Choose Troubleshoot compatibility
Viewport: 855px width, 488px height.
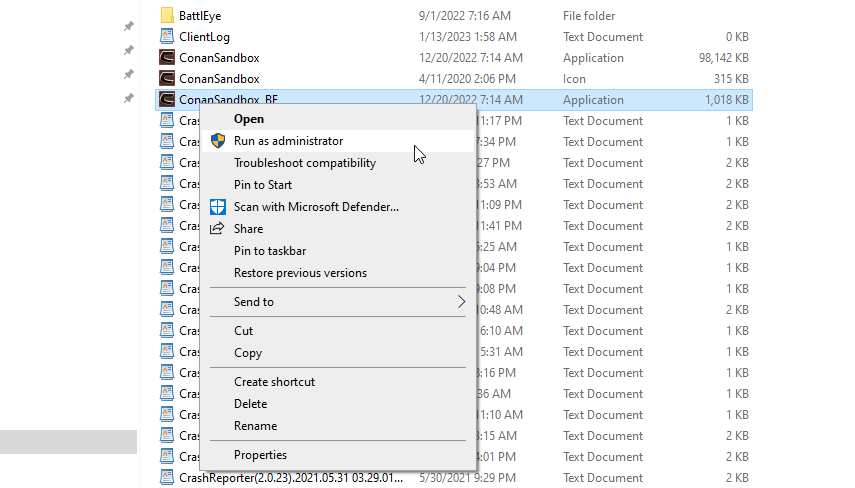(x=305, y=162)
